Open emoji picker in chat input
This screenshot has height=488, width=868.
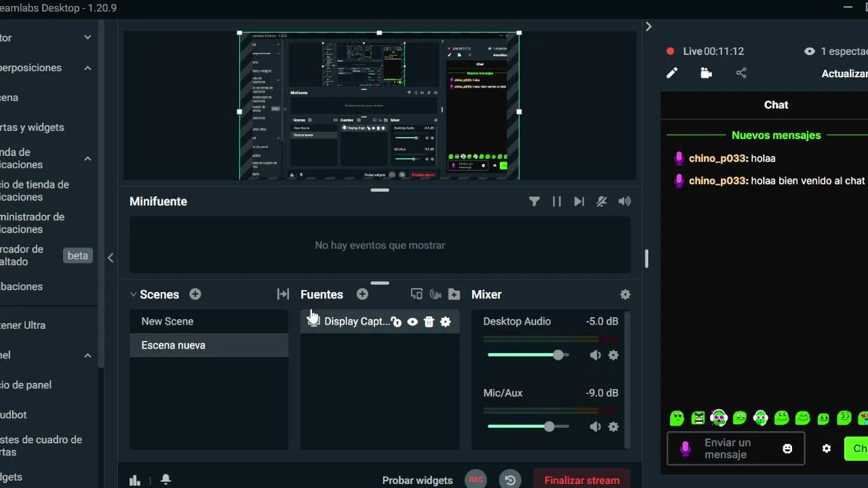(787, 449)
